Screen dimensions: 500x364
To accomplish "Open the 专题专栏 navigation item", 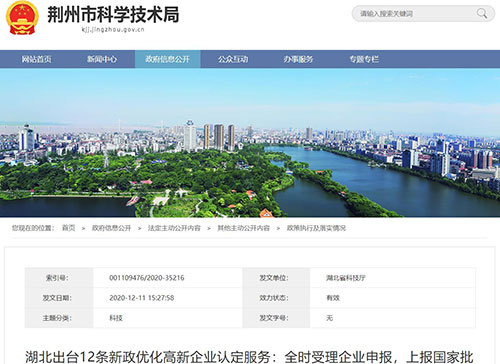I will (x=364, y=59).
